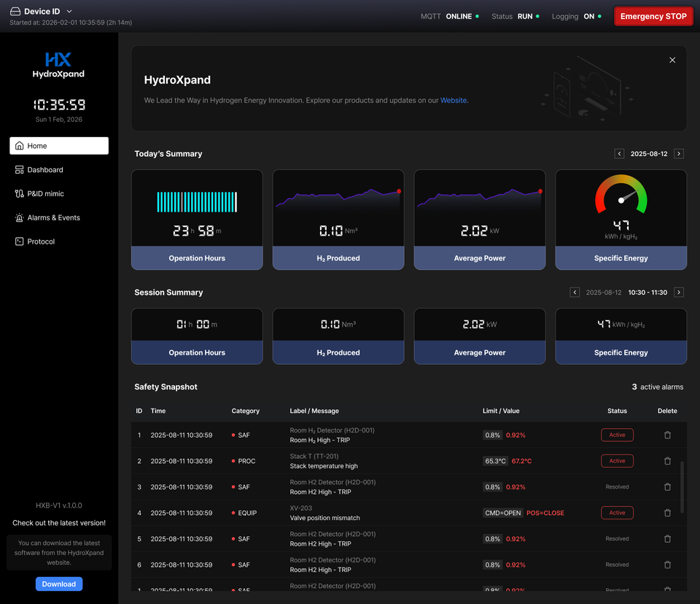
Task: Open the P&ID mimic page
Action: (45, 194)
